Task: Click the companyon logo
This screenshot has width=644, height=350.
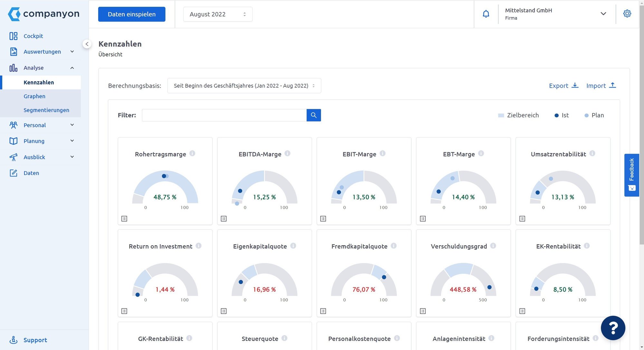Action: pyautogui.click(x=43, y=14)
